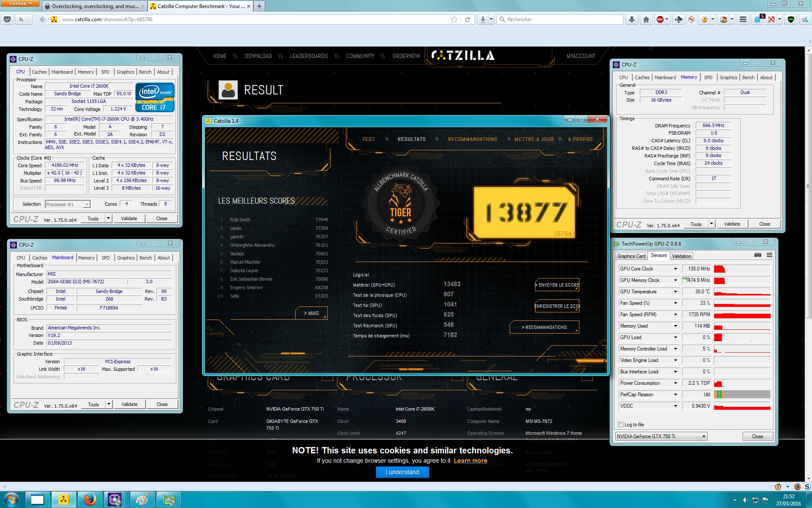812x508 pixels.
Task: Follow the Learn more cookie link
Action: (x=470, y=461)
